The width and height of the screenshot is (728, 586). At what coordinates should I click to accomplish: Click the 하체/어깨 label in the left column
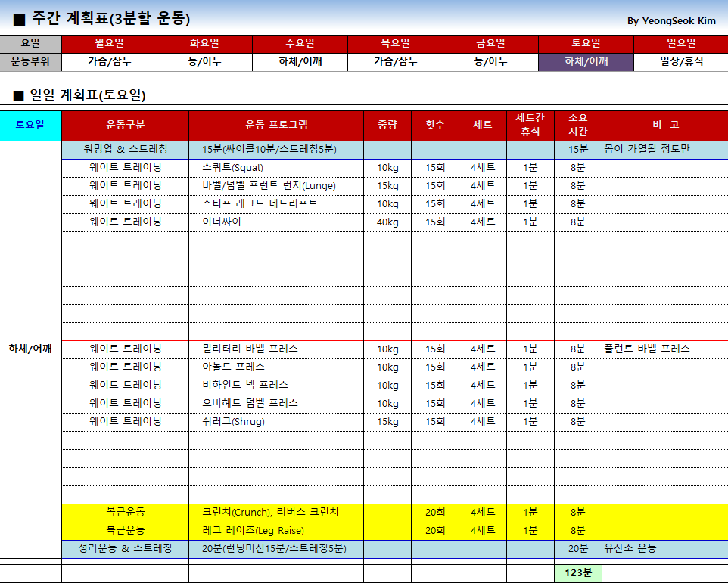click(30, 349)
